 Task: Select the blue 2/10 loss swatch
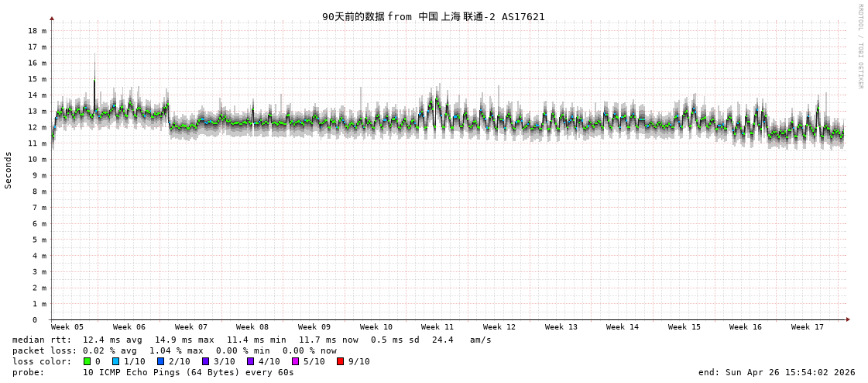point(161,361)
